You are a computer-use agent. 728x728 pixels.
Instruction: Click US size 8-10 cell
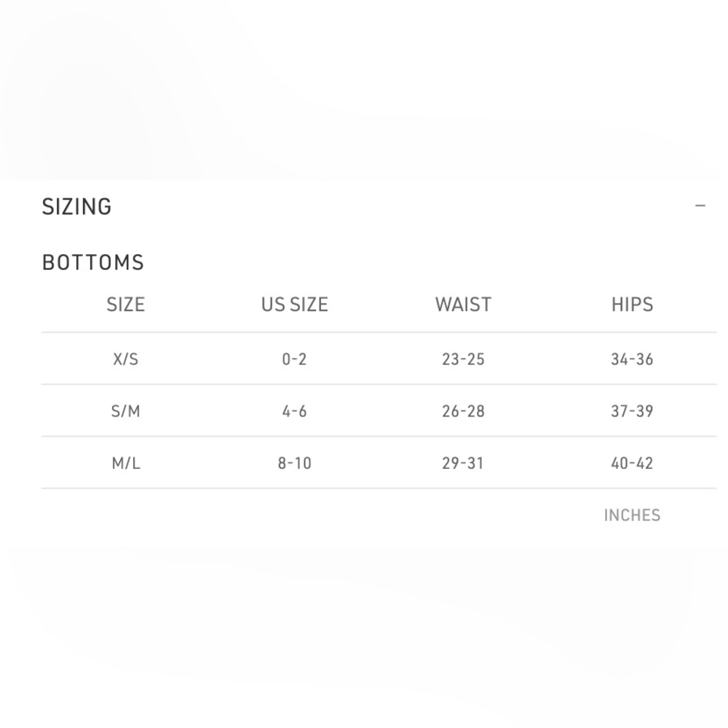click(x=295, y=463)
